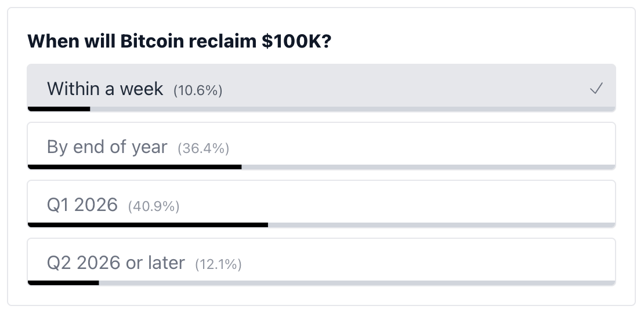
Task: Click the 'Q2 2026 or later' result bar
Action: (321, 283)
